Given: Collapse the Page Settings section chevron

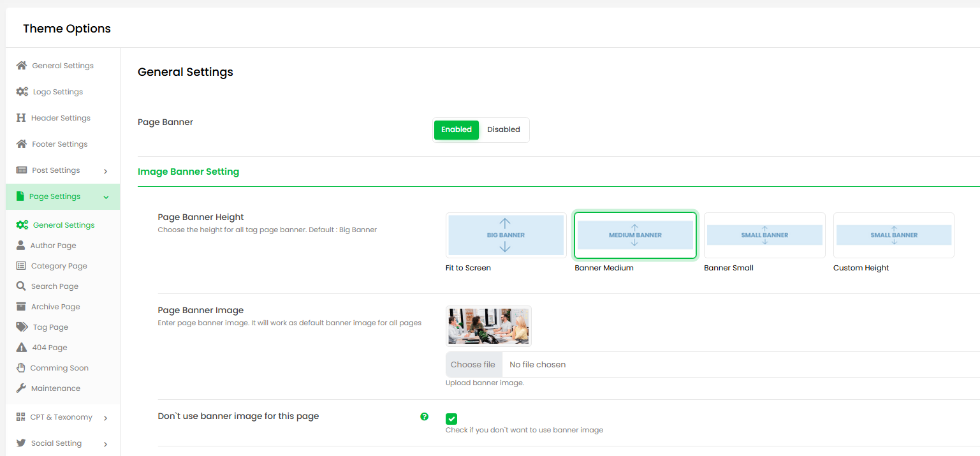Looking at the screenshot, I should coord(106,197).
